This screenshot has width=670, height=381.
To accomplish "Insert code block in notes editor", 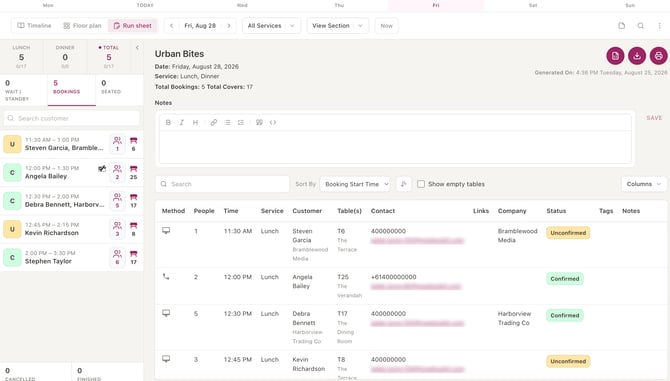I will pyautogui.click(x=273, y=122).
